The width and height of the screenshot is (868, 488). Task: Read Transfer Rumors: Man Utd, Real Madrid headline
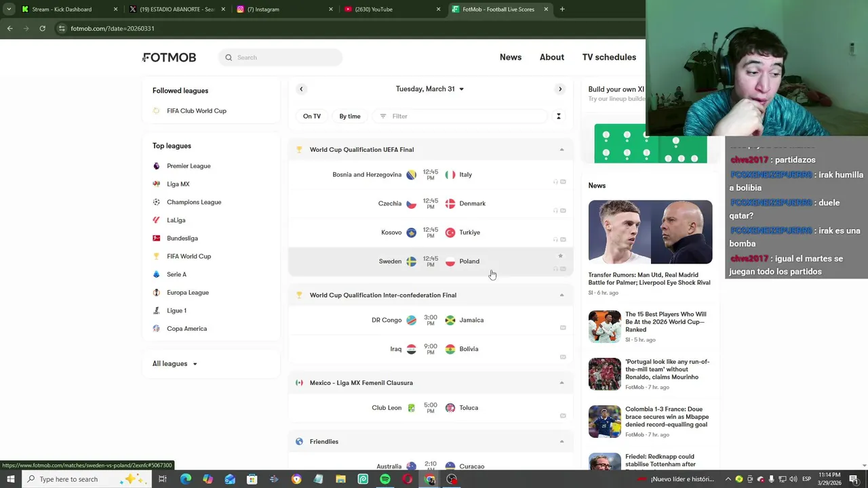[650, 279]
